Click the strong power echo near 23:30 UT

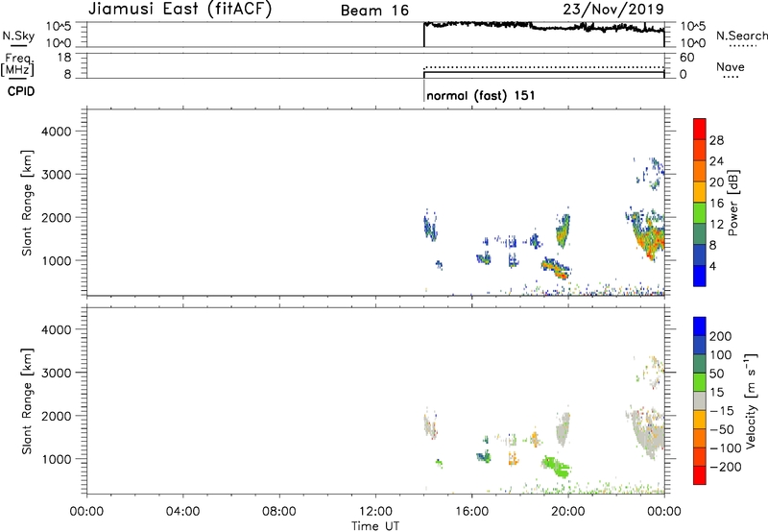[x=647, y=235]
